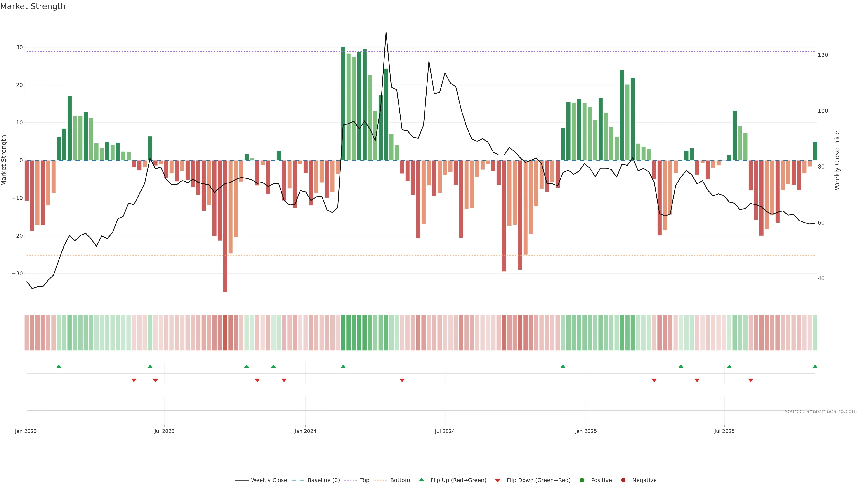Click the Jan 2025 x-axis label

point(586,431)
